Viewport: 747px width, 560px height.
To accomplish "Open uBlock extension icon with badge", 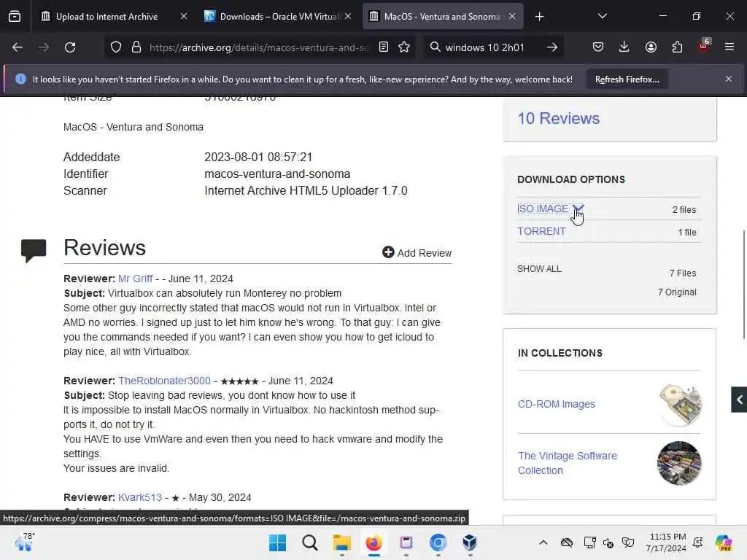I will pyautogui.click(x=704, y=46).
